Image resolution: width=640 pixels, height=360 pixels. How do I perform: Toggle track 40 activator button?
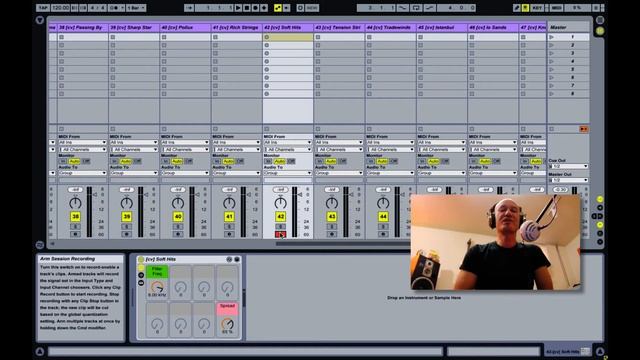point(178,217)
